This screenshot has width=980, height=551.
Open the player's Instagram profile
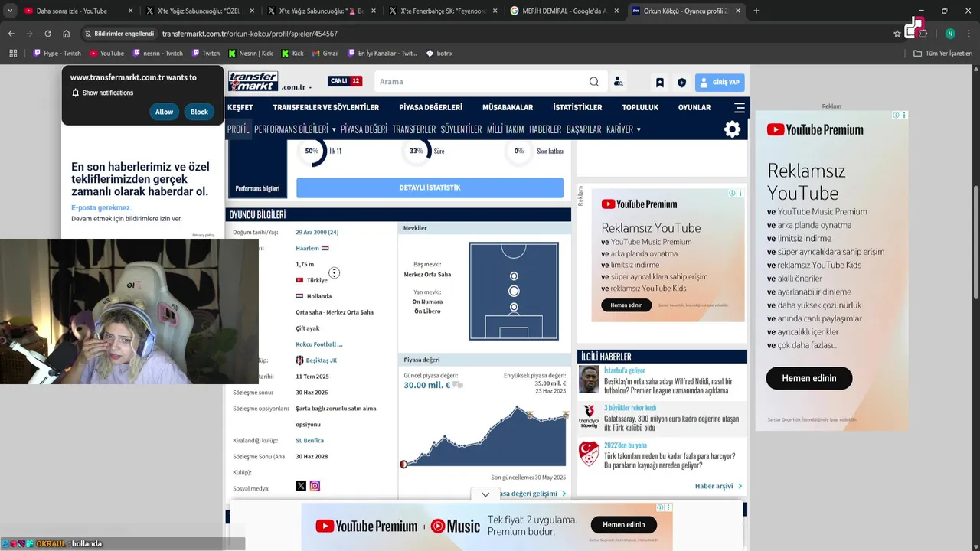click(315, 486)
